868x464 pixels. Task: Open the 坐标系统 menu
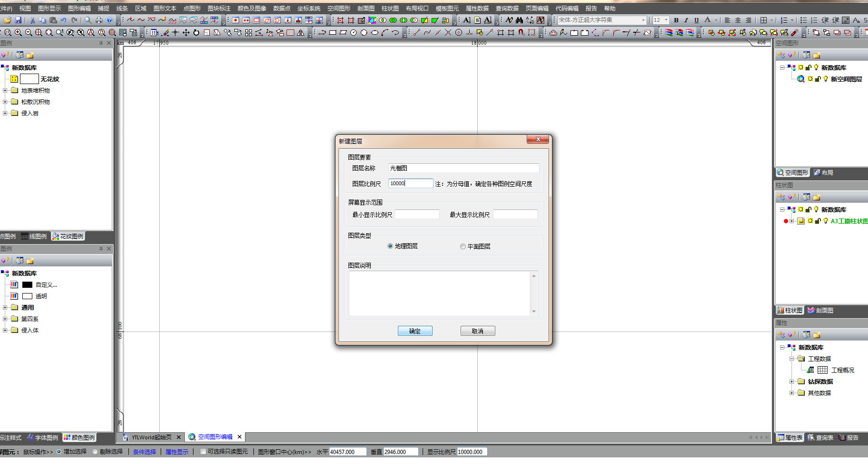click(309, 9)
